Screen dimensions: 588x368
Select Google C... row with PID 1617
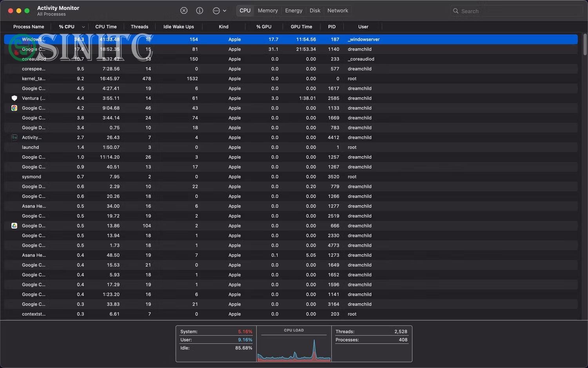pyautogui.click(x=290, y=88)
